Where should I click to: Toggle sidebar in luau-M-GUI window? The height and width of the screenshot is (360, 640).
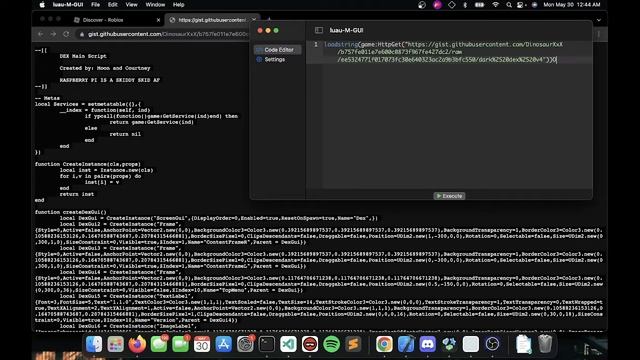pyautogui.click(x=319, y=30)
